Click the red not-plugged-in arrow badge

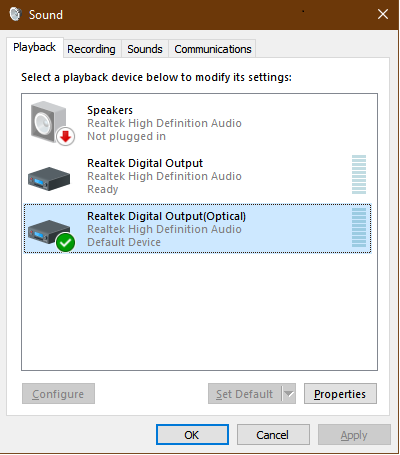[x=65, y=137]
